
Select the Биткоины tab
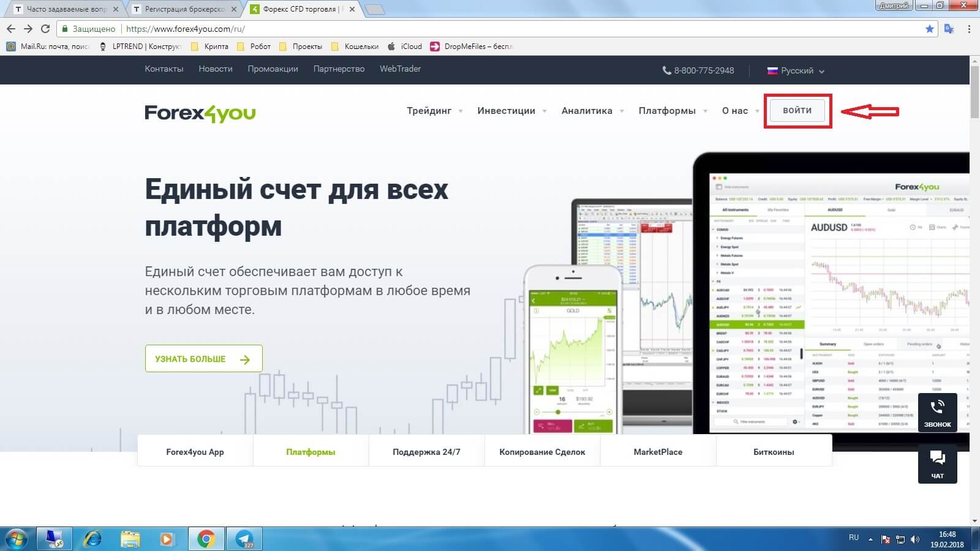[774, 452]
